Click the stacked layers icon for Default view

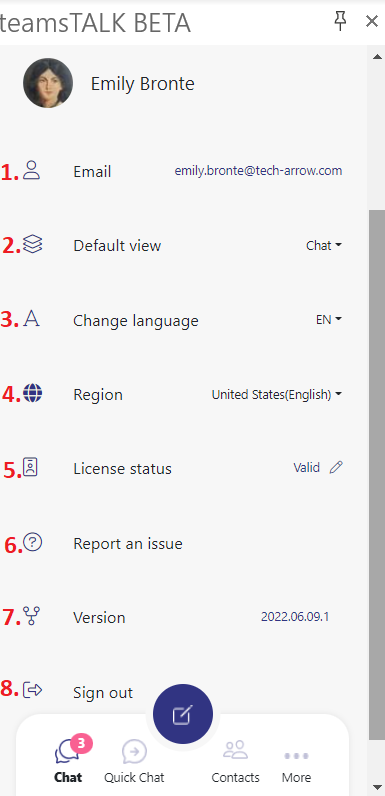[x=33, y=244]
